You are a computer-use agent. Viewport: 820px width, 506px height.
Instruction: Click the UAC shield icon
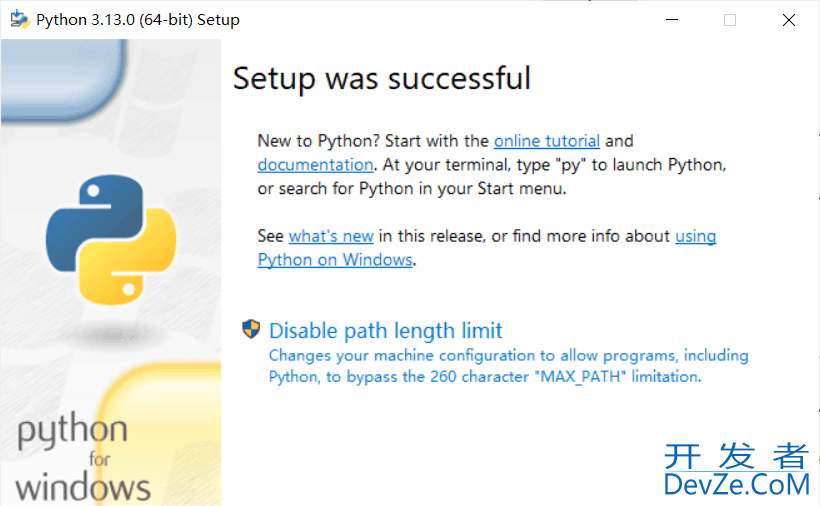point(251,329)
